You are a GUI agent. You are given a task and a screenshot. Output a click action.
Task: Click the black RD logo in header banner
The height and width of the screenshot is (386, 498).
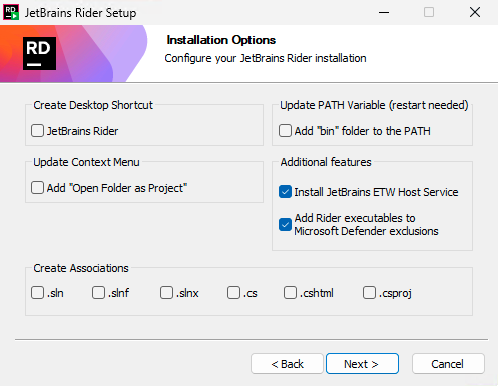tap(39, 53)
